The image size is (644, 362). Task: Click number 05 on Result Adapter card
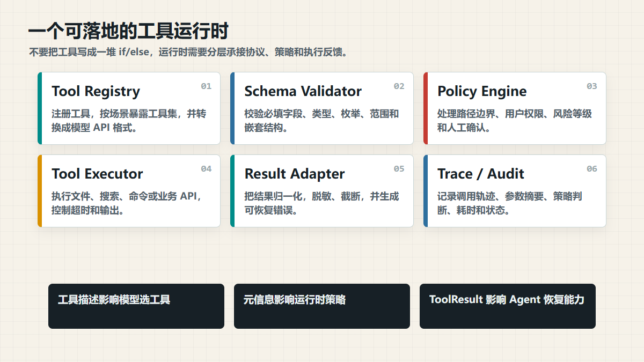tap(399, 169)
